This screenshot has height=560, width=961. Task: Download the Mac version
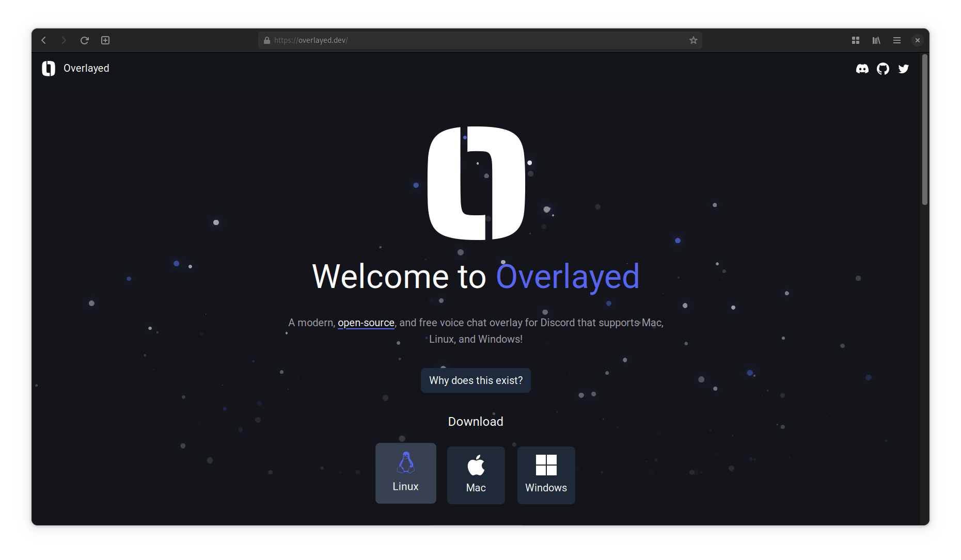pos(476,475)
